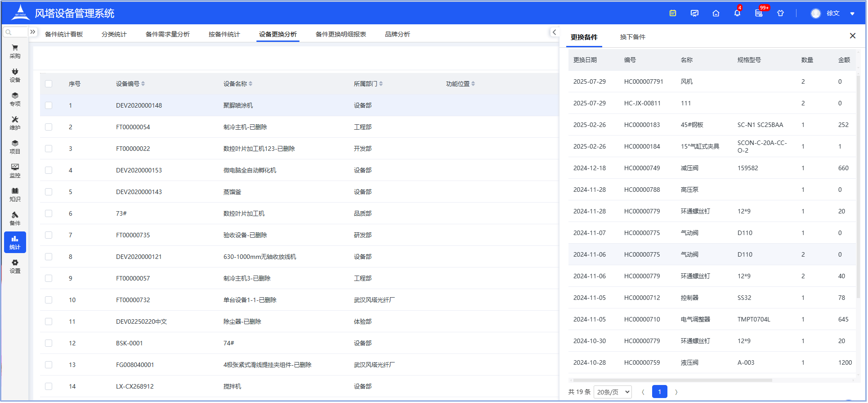Check the row for DEV2020000153
Viewport: 868px width, 403px height.
coord(49,170)
